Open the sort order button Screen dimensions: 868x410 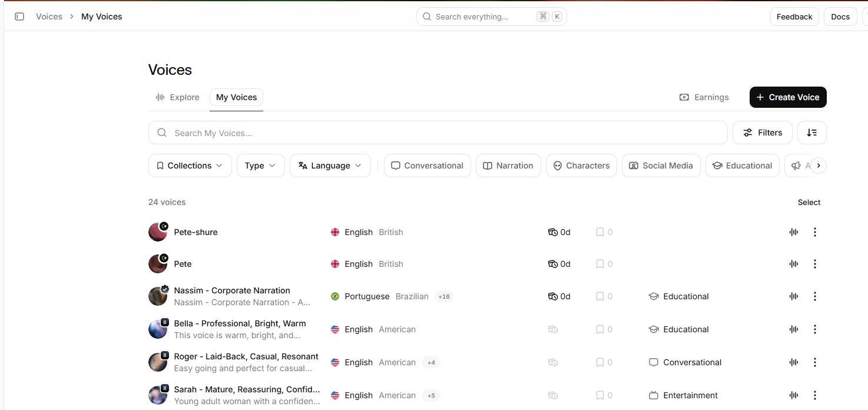[812, 133]
